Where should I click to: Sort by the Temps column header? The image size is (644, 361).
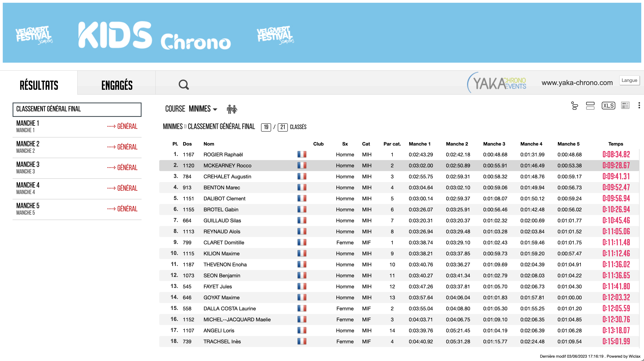[x=615, y=144]
